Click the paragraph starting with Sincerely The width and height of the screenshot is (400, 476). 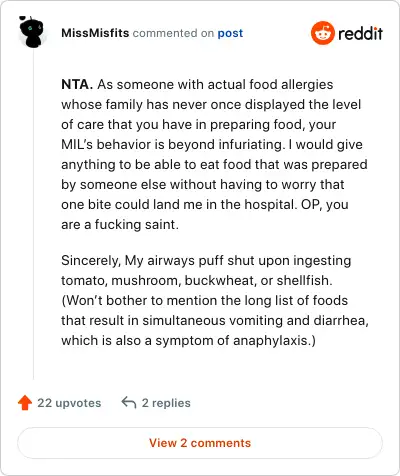(x=215, y=300)
